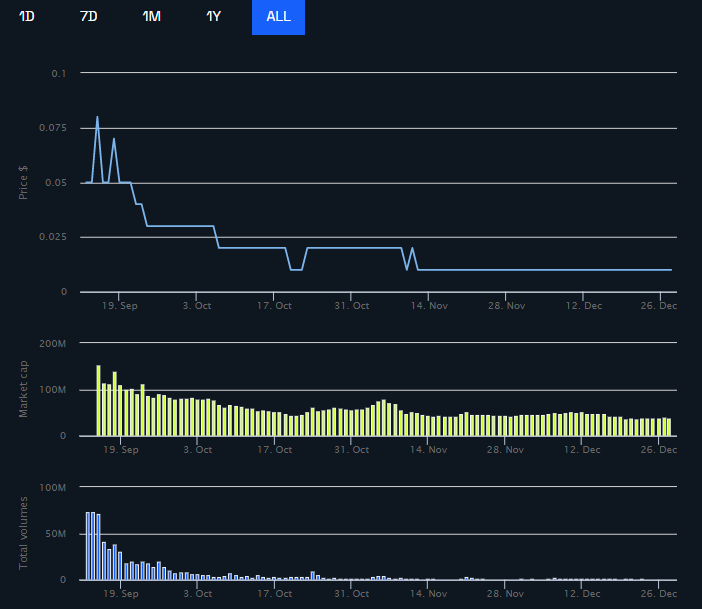Choose the 1M time range tab
The image size is (702, 609).
152,17
